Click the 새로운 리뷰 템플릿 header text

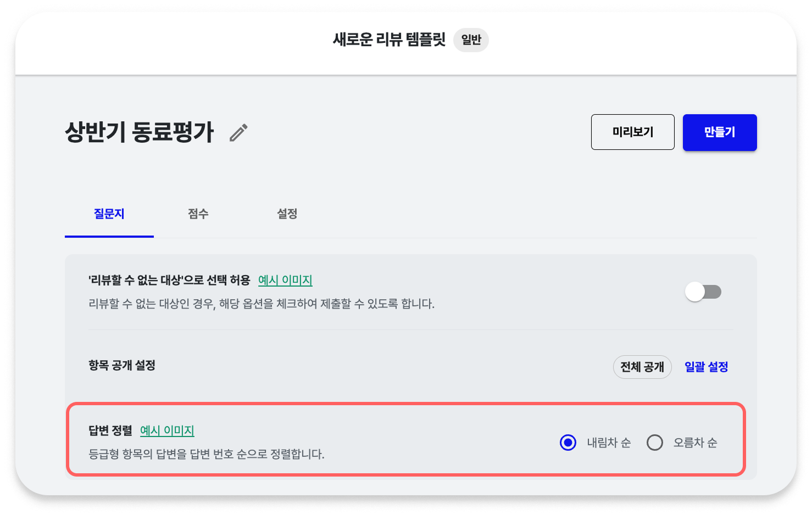(389, 40)
